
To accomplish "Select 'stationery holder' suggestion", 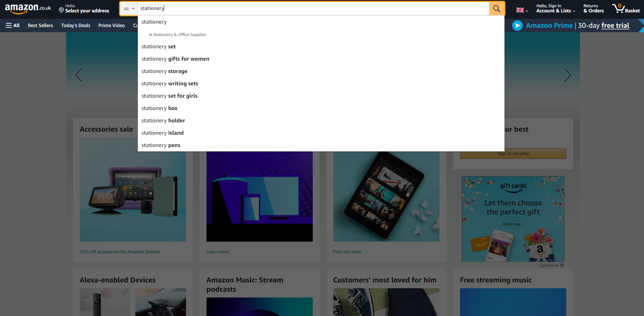I will 321,121.
